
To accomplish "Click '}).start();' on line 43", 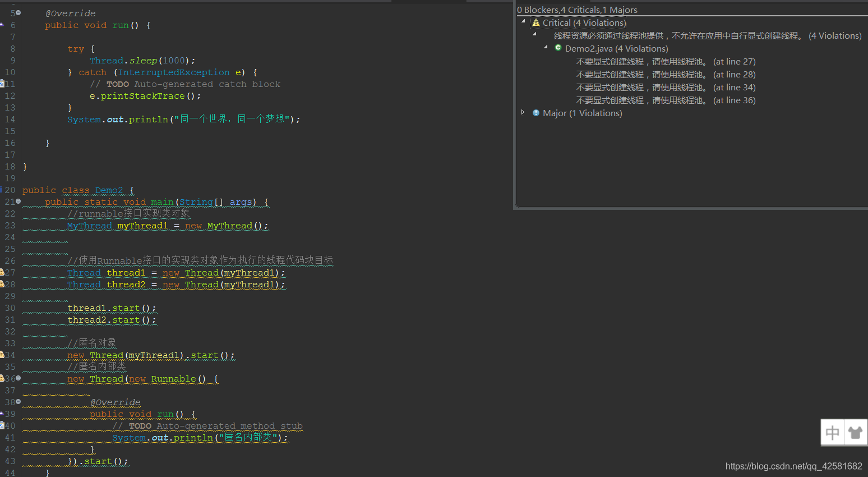I will (98, 461).
